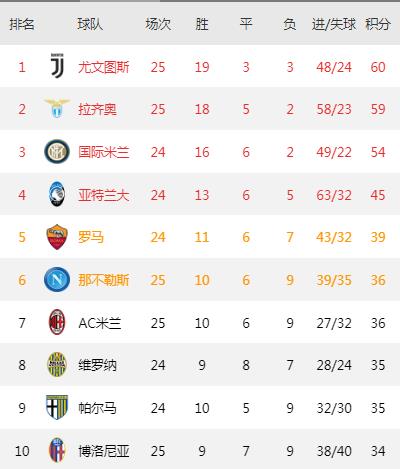Select the 亚特兰大 team name
400x469 pixels.
pos(104,195)
